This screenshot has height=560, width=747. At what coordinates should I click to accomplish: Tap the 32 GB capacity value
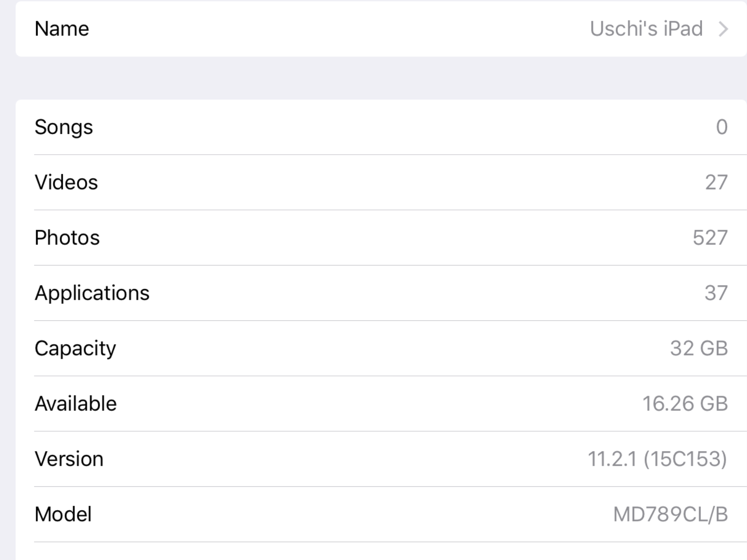click(x=699, y=348)
